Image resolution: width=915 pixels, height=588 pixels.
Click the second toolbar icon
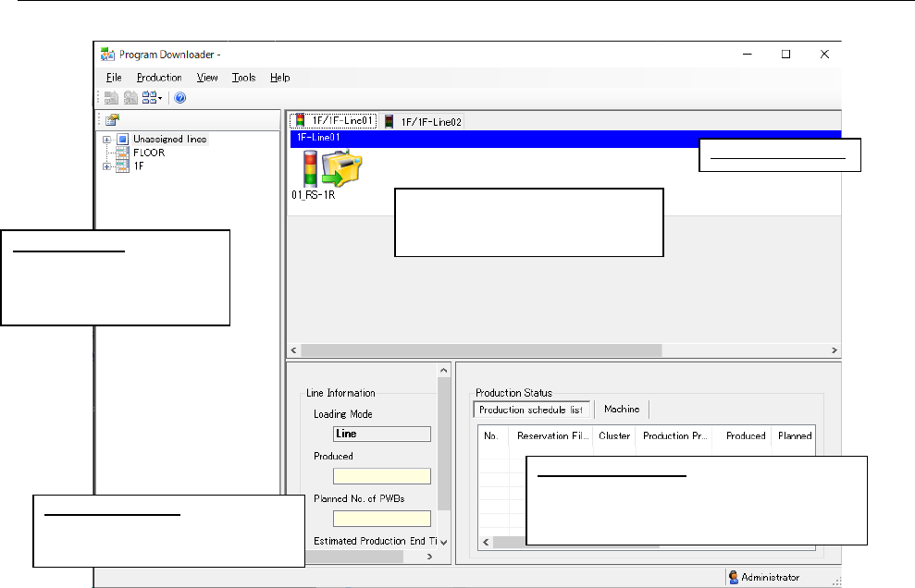click(x=130, y=97)
